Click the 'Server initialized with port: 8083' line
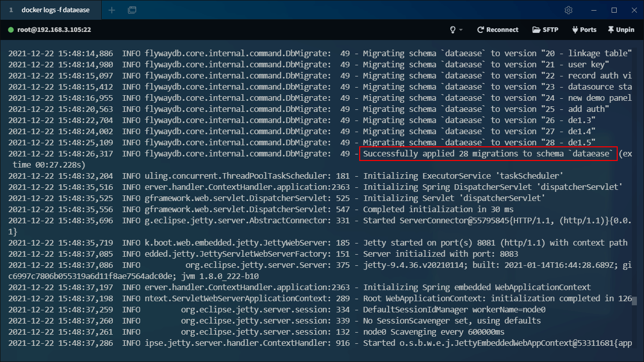This screenshot has height=362, width=644. 440,254
